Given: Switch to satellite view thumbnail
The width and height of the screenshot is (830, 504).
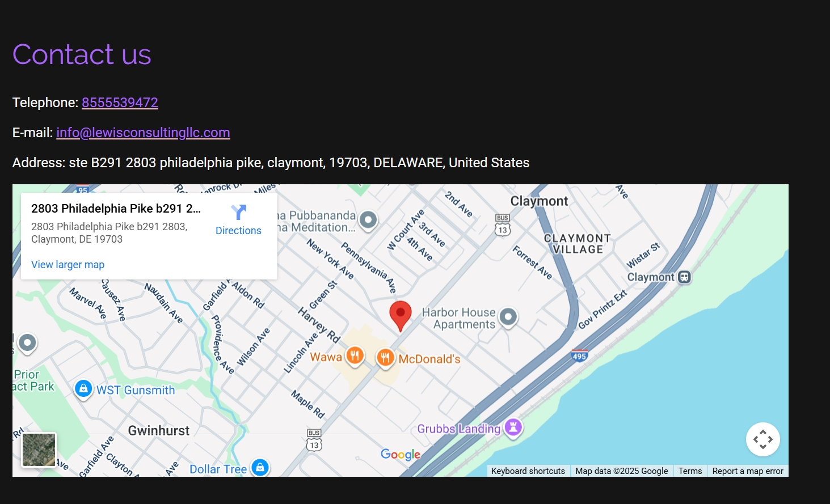Looking at the screenshot, I should click(39, 450).
